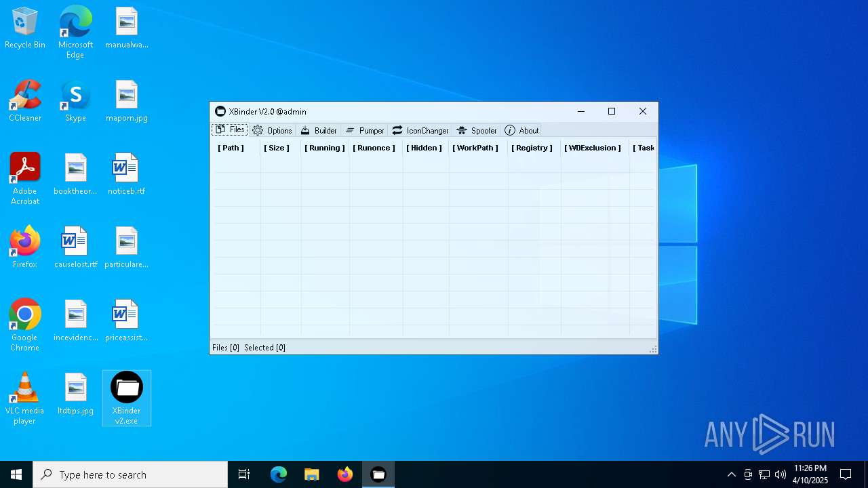Screen dimensions: 868x488
Task: Select the causelost.rtf document icon
Action: 76,248
